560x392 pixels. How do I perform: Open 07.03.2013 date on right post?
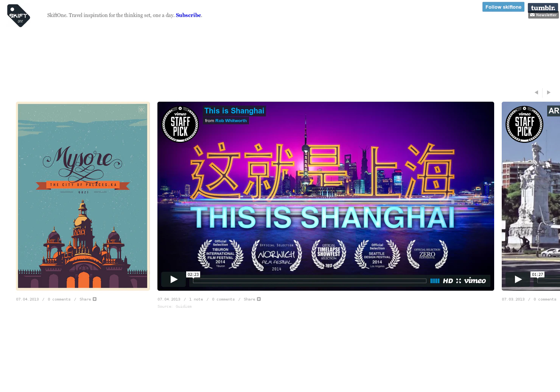click(x=513, y=299)
